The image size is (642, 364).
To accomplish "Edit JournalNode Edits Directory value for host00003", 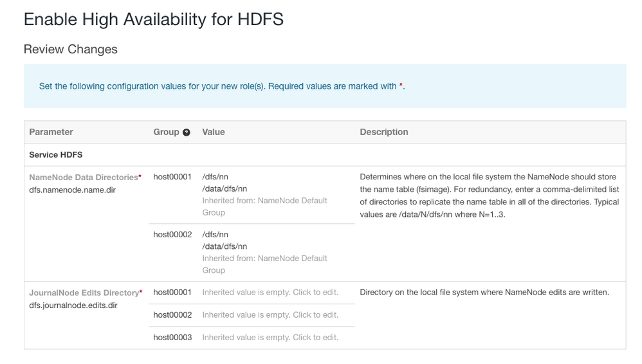I will (x=270, y=338).
